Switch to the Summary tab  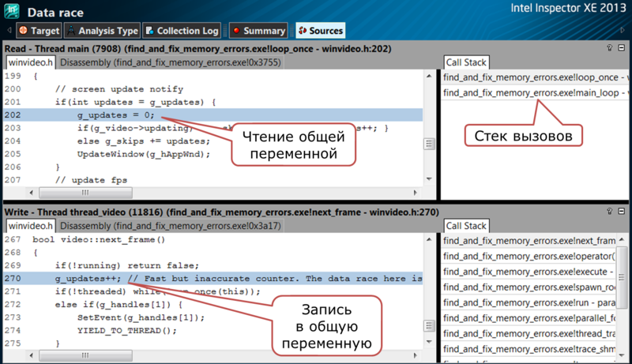coord(258,31)
